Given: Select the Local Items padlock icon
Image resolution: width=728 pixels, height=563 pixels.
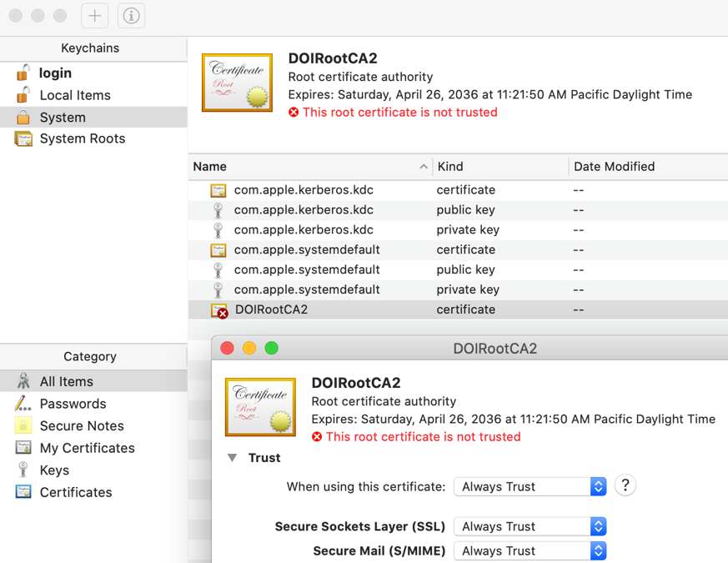Looking at the screenshot, I should [23, 95].
